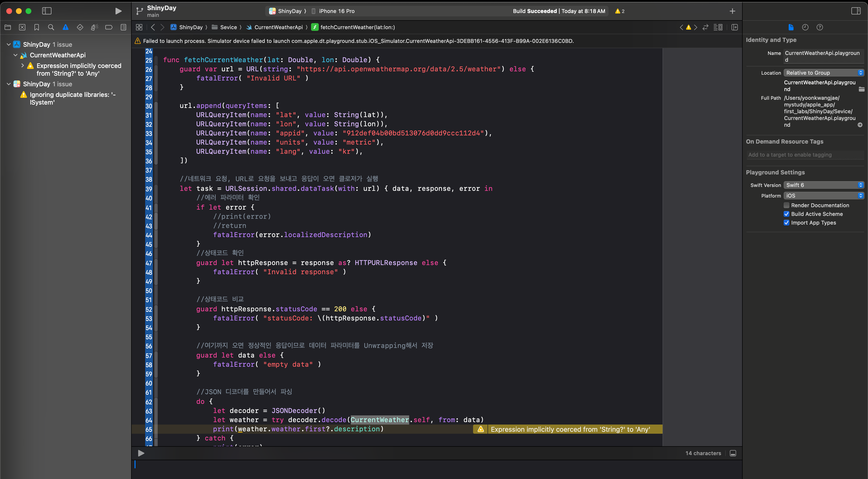Open the Platform iOS dropdown
The width and height of the screenshot is (868, 479).
[x=824, y=196]
